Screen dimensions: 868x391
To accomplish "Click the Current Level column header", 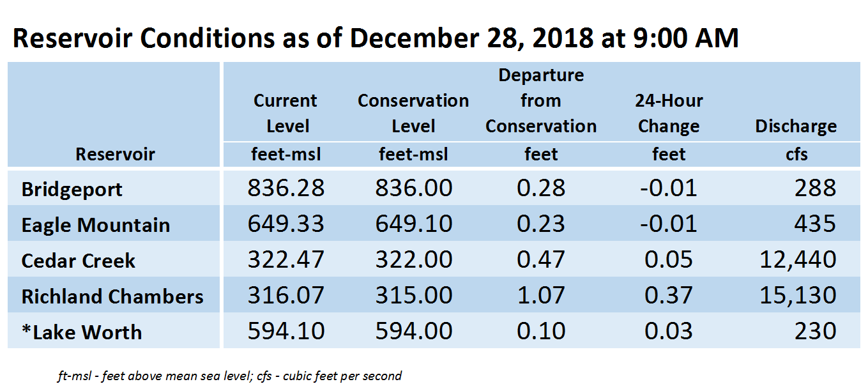I will pos(286,113).
